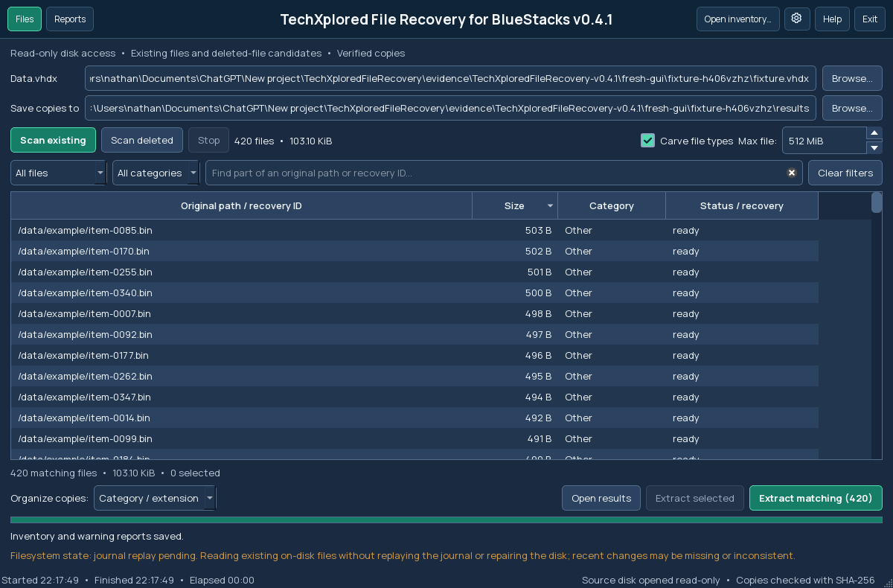Browse for the Save copies to folder

(x=852, y=108)
